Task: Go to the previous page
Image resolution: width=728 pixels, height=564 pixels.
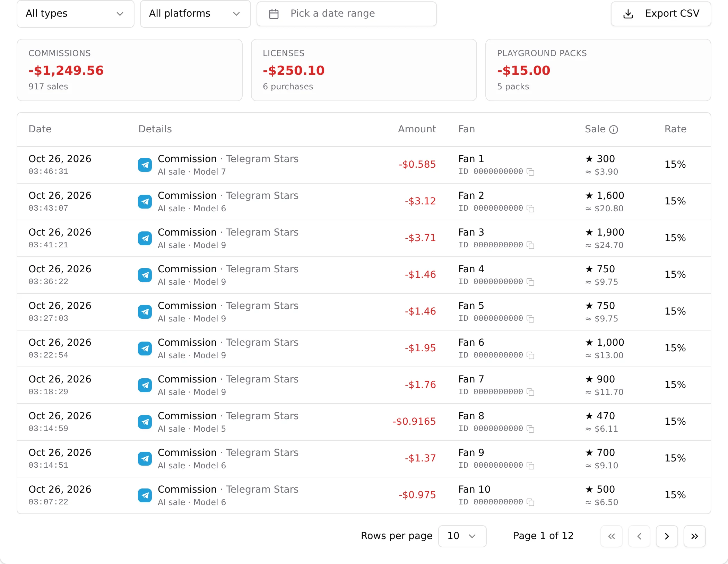Action: coord(639,536)
